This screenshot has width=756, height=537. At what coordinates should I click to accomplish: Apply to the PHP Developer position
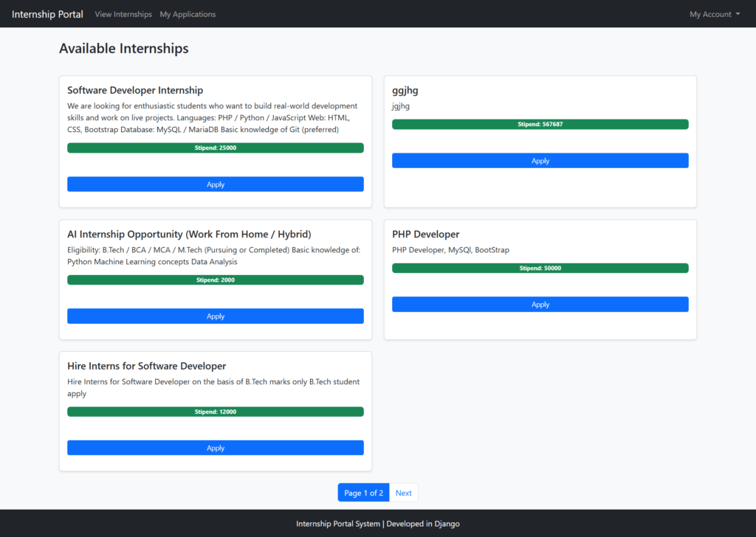540,304
